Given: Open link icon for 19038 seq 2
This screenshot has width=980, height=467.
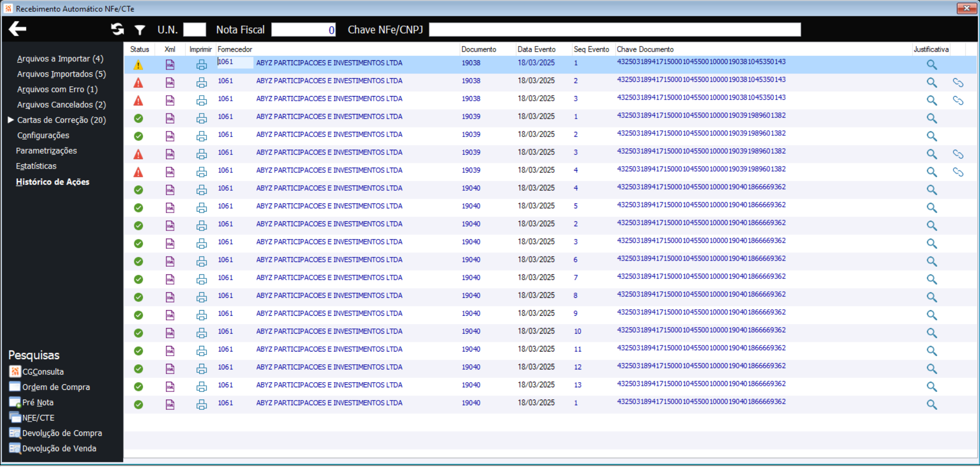Looking at the screenshot, I should (x=958, y=82).
